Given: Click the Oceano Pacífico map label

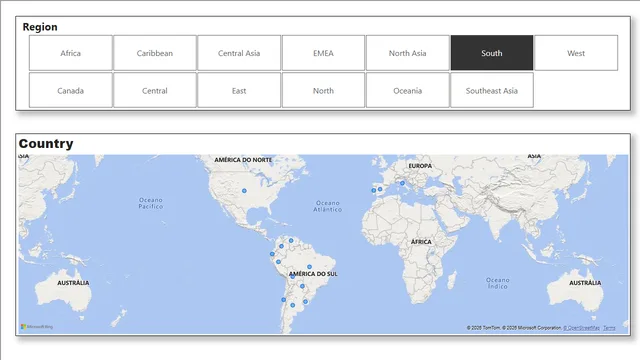Looking at the screenshot, I should point(151,203).
